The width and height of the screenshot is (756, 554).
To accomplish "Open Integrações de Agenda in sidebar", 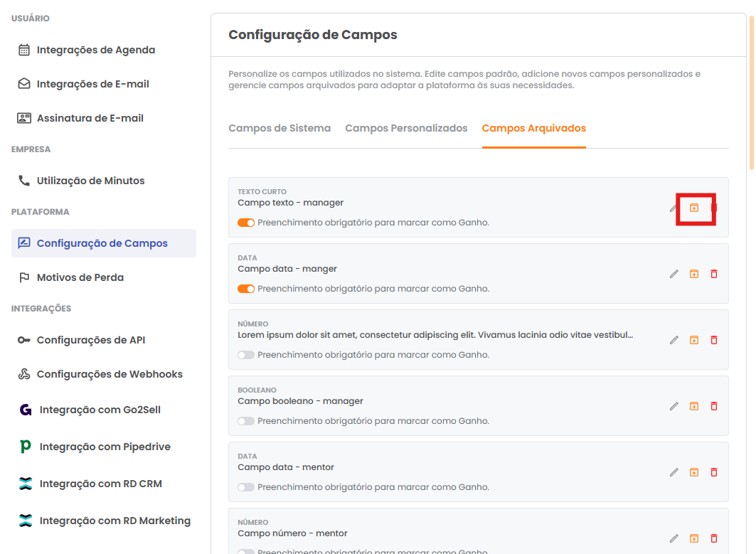I will pos(95,50).
